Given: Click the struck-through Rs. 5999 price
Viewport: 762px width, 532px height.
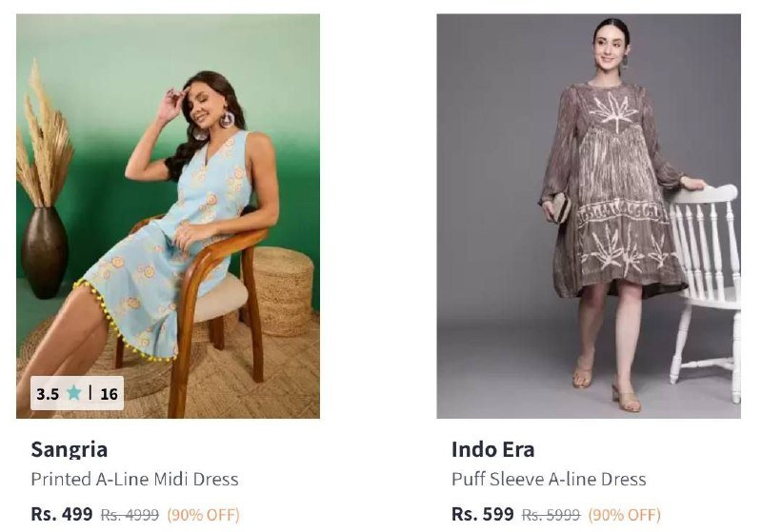Looking at the screenshot, I should 551,515.
